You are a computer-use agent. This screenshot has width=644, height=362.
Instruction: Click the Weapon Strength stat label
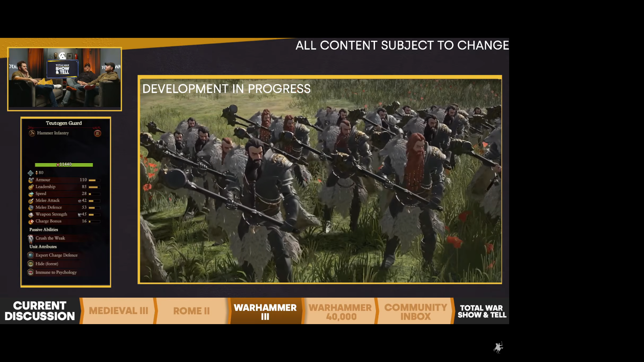(x=51, y=214)
